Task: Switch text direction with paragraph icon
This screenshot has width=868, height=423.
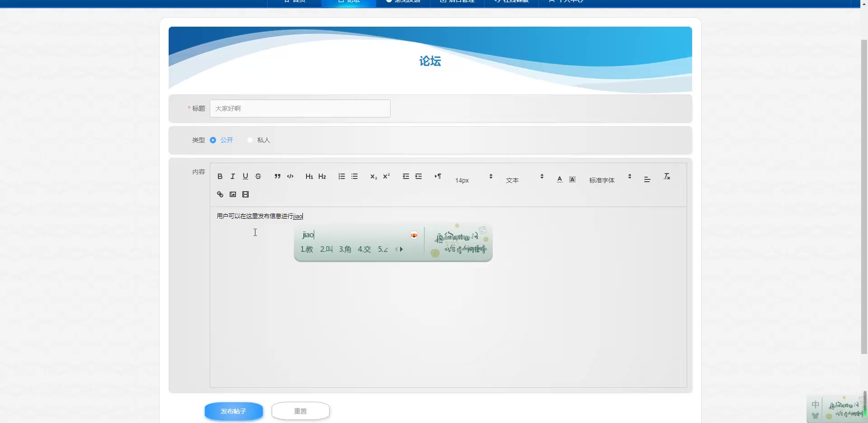Action: coord(438,176)
